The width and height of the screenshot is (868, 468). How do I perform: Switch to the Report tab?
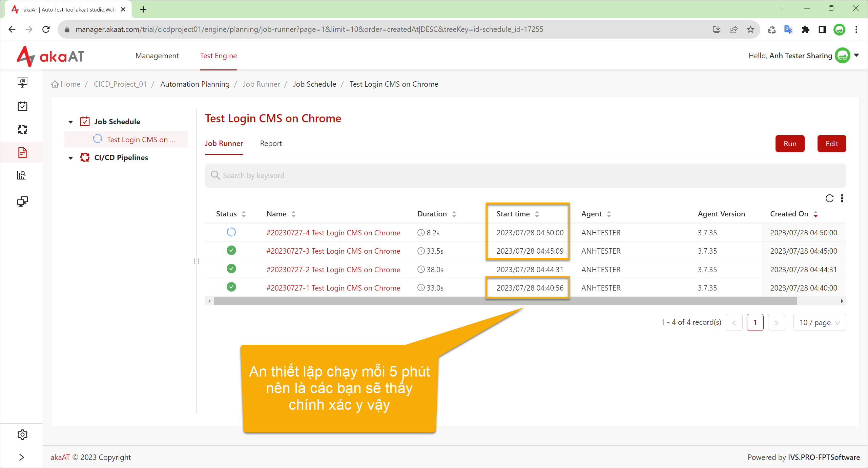click(x=271, y=143)
